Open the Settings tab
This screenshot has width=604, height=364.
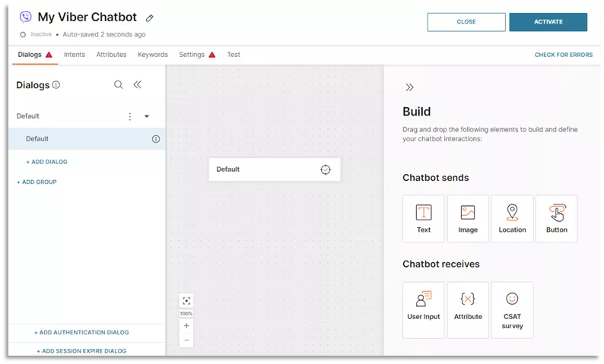192,55
